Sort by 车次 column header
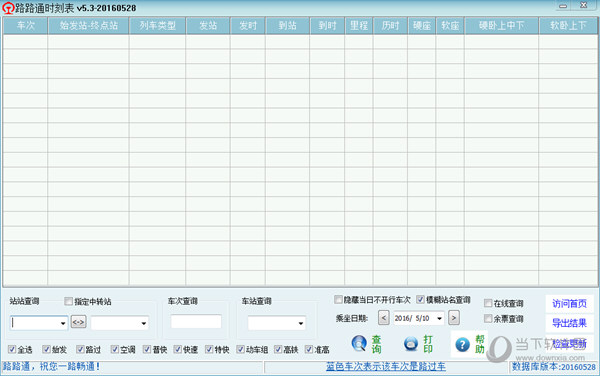600x376 pixels. pos(26,26)
